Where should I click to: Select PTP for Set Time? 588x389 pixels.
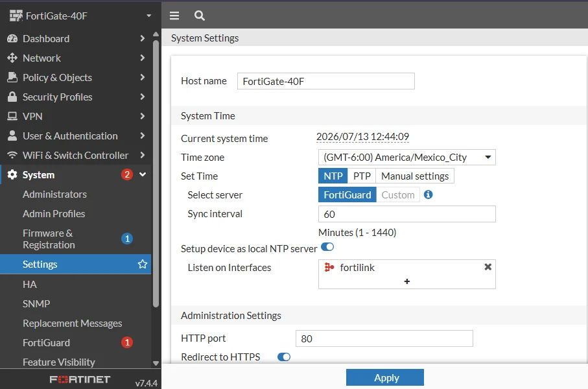coord(362,176)
